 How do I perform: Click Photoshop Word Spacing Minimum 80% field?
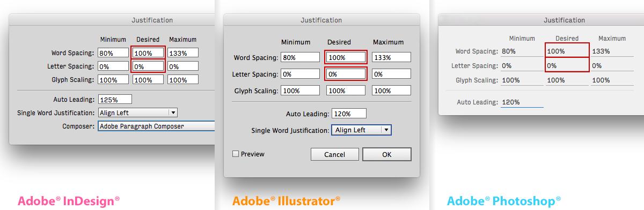522,51
